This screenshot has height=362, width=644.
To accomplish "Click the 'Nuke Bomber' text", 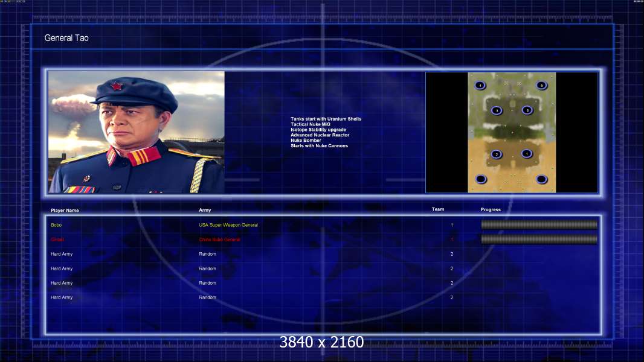I will [306, 140].
